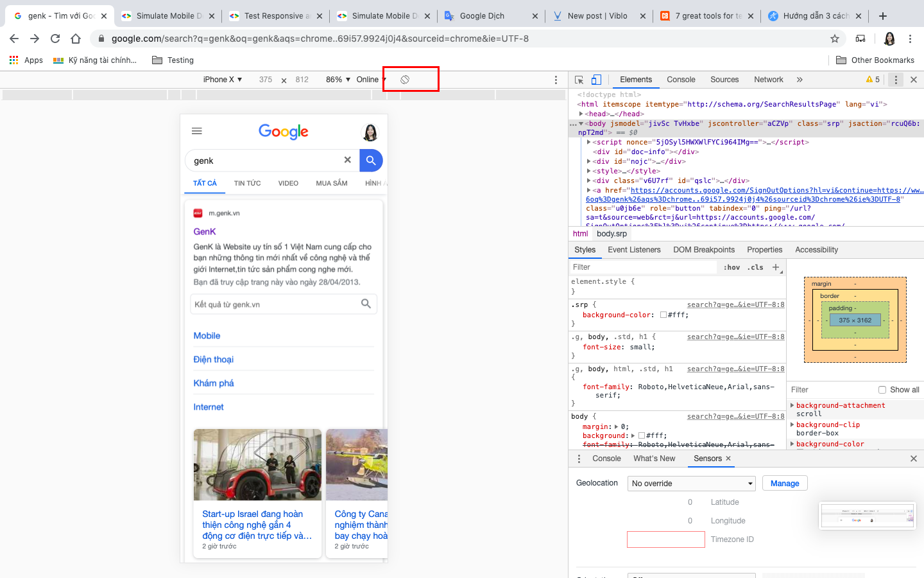
Task: Go to the browser home page
Action: [76, 39]
